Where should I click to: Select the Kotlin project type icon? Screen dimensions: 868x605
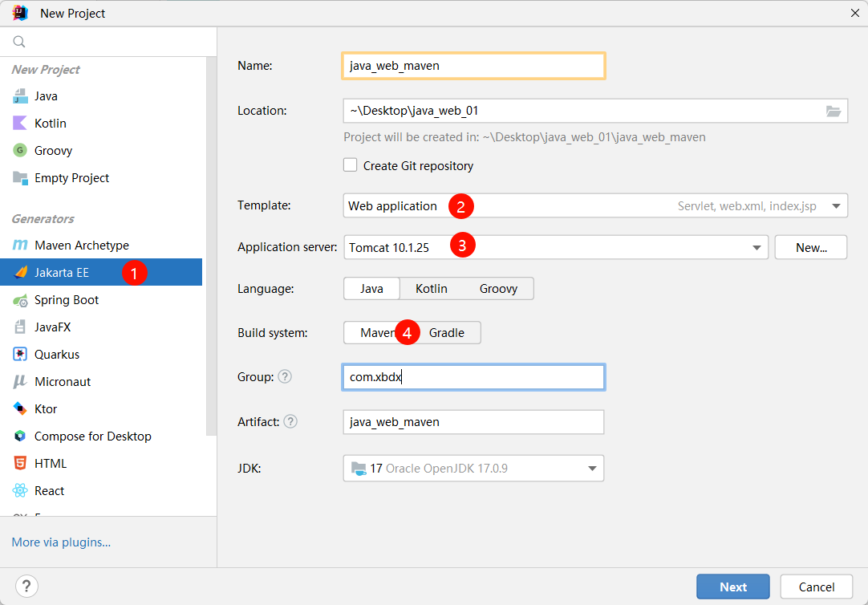pos(20,123)
